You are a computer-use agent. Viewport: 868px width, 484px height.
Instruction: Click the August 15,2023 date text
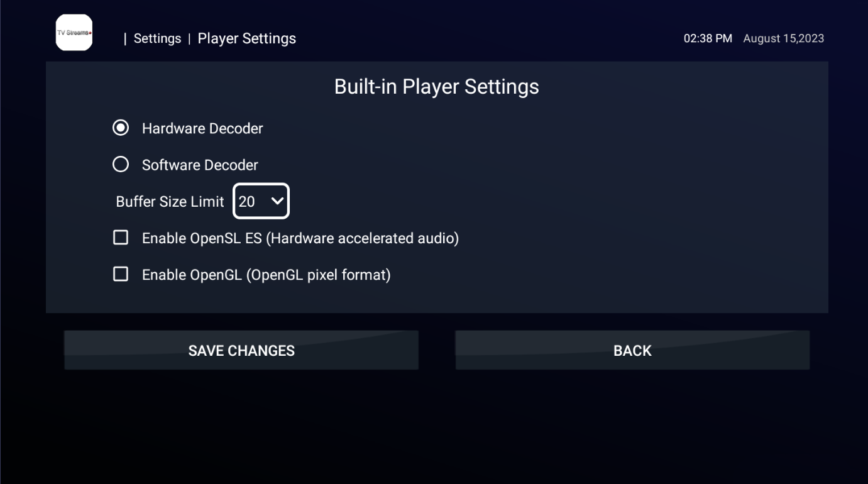point(784,39)
